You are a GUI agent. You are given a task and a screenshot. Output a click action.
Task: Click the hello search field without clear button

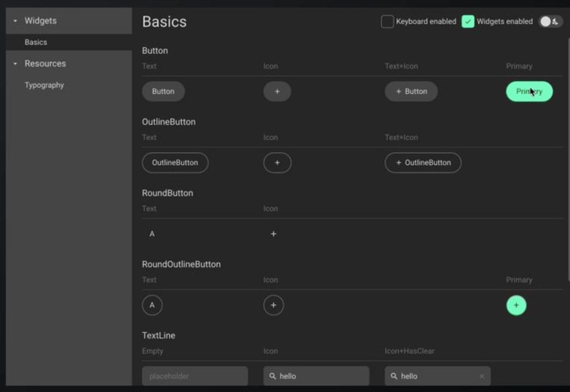pyautogui.click(x=316, y=376)
